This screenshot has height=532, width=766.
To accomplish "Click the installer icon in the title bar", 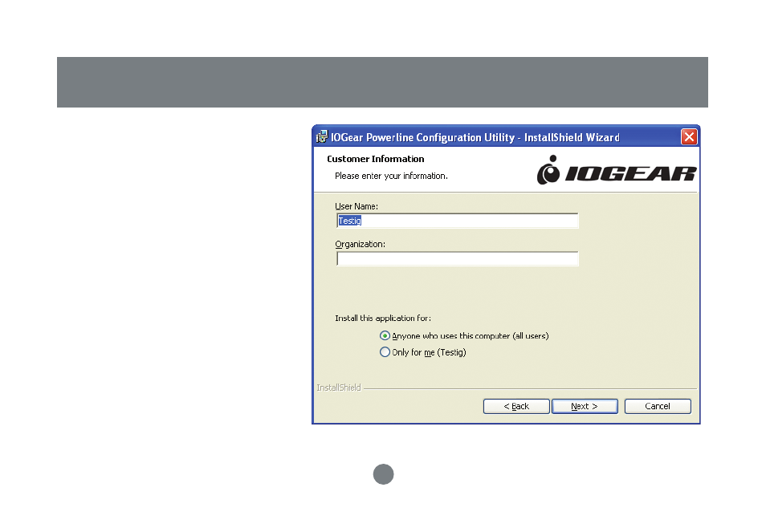I will [x=321, y=137].
